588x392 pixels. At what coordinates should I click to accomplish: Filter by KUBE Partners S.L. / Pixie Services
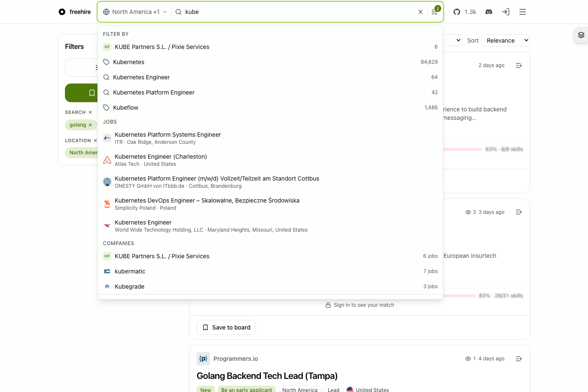tap(270, 47)
